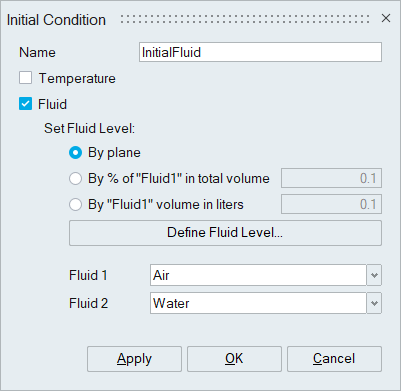Click the Set Fluid Level label

90,128
